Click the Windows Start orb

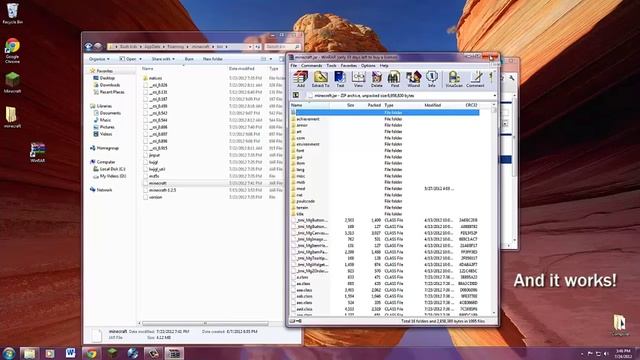(x=9, y=353)
